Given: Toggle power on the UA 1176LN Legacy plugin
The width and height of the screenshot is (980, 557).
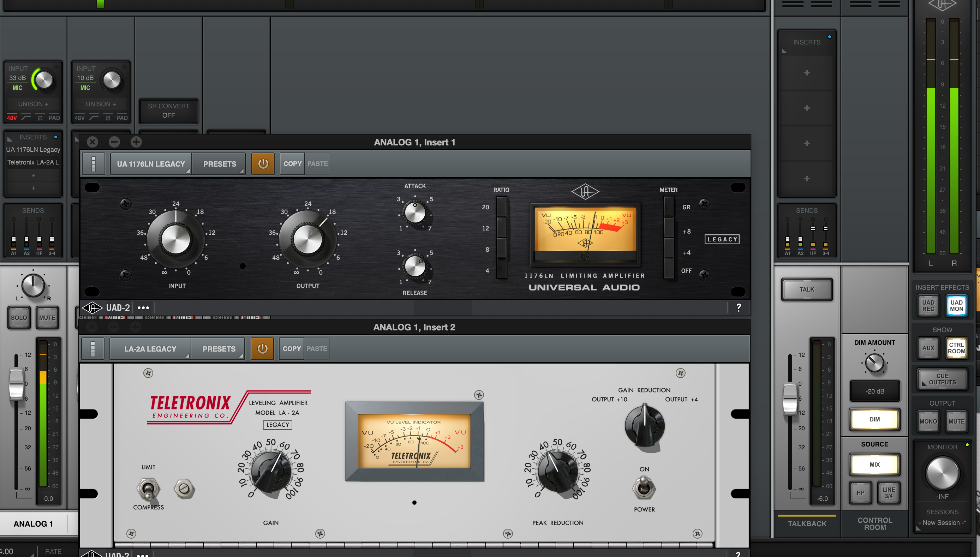Looking at the screenshot, I should [x=263, y=164].
